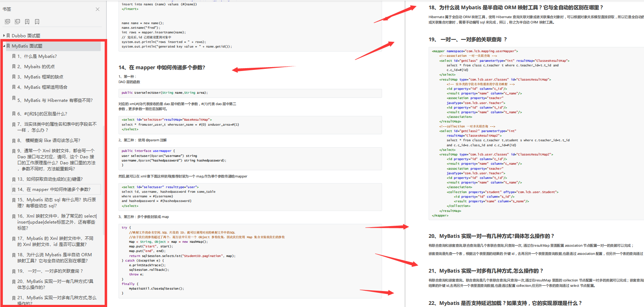This screenshot has height=307, width=644.
Task: Click the bookmark icon beside 4、MyBatis 框架适用场合
Action: pyautogui.click(x=14, y=87)
